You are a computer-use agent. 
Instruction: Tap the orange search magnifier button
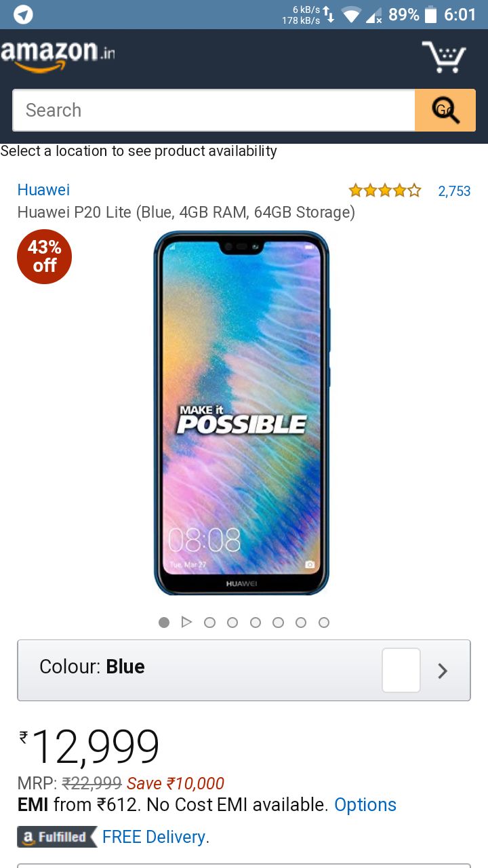[445, 110]
